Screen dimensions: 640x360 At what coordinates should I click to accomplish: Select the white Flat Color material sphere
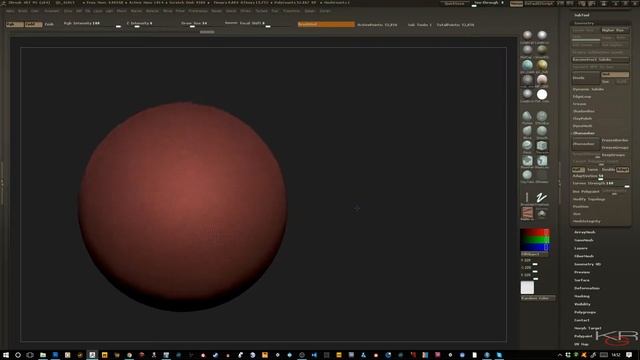(x=542, y=95)
